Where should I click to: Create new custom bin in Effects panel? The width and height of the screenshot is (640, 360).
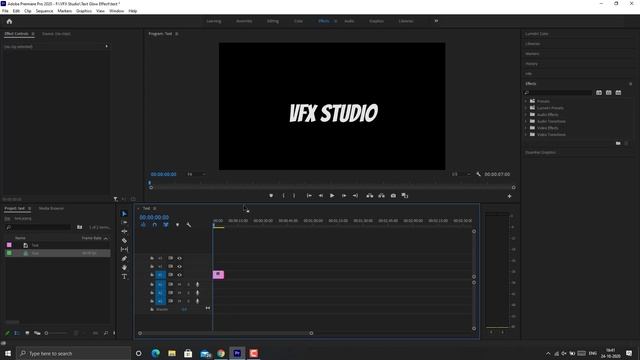618,143
